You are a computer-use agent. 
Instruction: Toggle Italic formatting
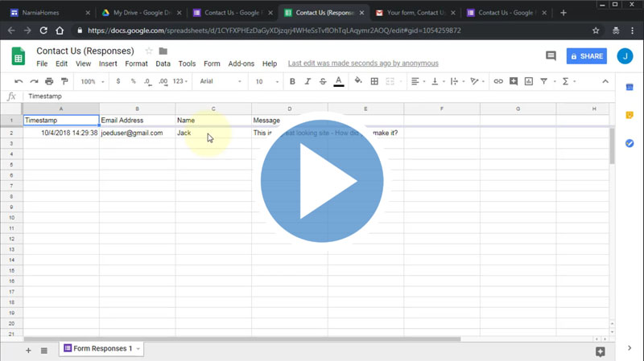tap(308, 81)
